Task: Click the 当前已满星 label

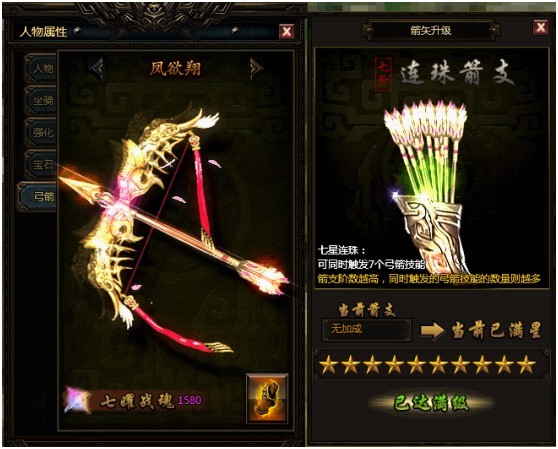Action: click(496, 331)
